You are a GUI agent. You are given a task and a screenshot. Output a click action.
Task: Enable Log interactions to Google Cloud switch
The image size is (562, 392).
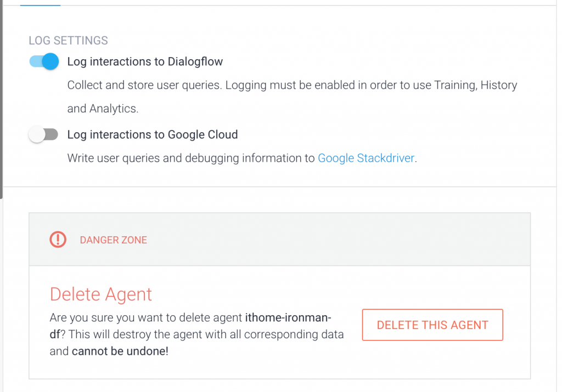point(44,135)
